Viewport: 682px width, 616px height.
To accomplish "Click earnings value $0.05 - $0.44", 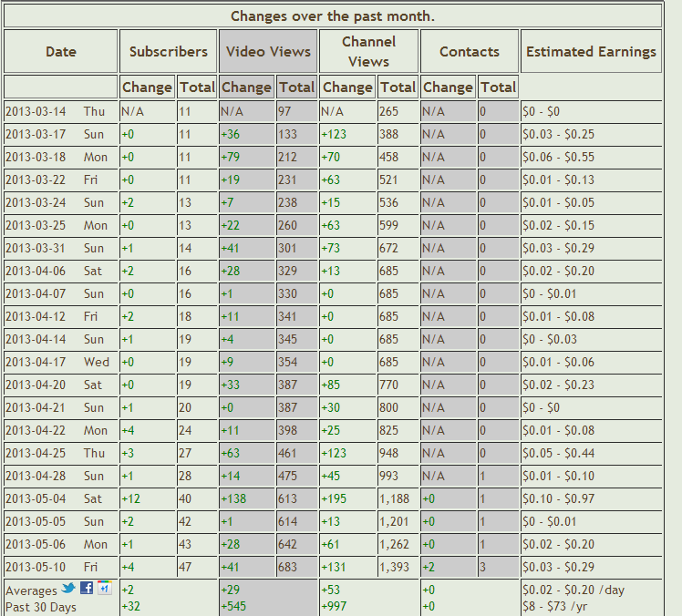I will coord(559,453).
